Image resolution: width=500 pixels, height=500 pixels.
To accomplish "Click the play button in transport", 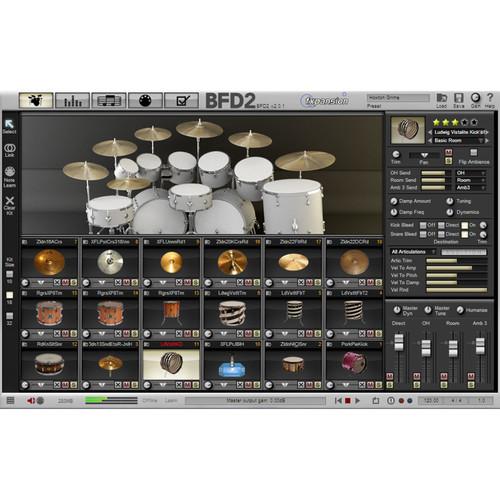I will coord(358,400).
